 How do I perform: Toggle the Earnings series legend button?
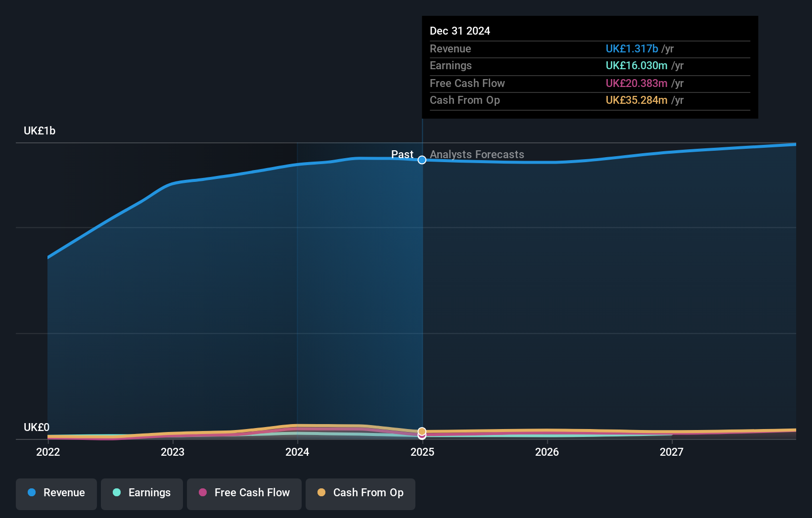click(x=142, y=494)
